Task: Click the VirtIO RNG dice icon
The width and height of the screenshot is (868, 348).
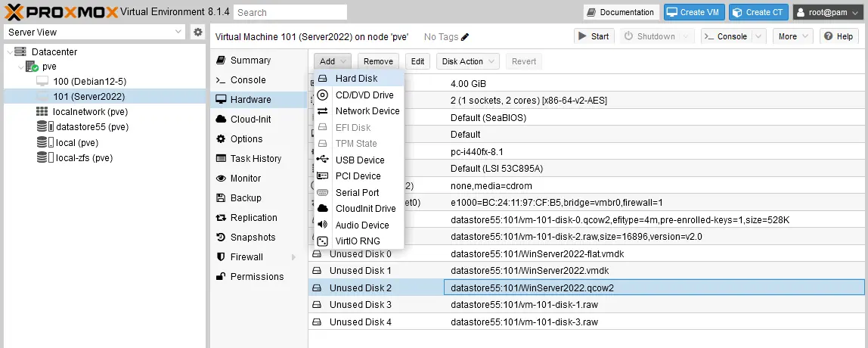Action: click(x=322, y=241)
